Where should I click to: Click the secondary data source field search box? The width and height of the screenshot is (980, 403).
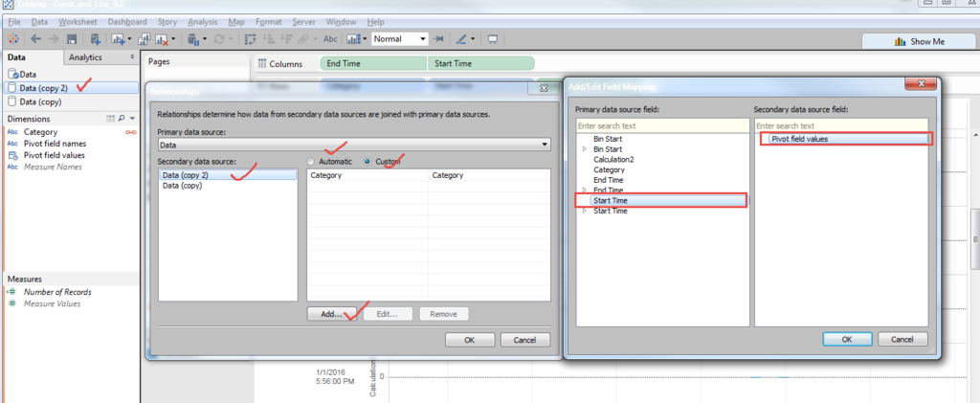(x=841, y=125)
